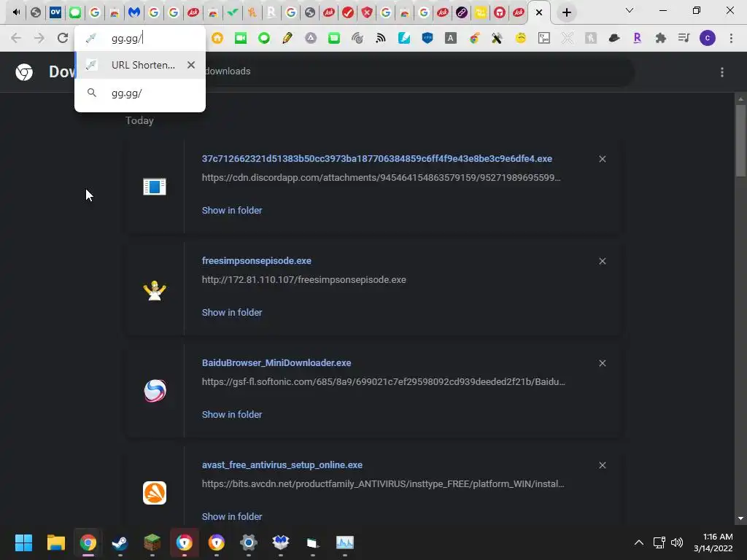Switch to the purple chain link tab
Image resolution: width=747 pixels, height=560 pixels.
(x=461, y=12)
